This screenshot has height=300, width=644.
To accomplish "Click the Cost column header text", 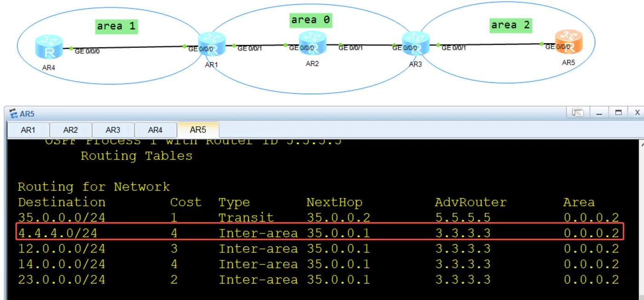I will [x=186, y=202].
